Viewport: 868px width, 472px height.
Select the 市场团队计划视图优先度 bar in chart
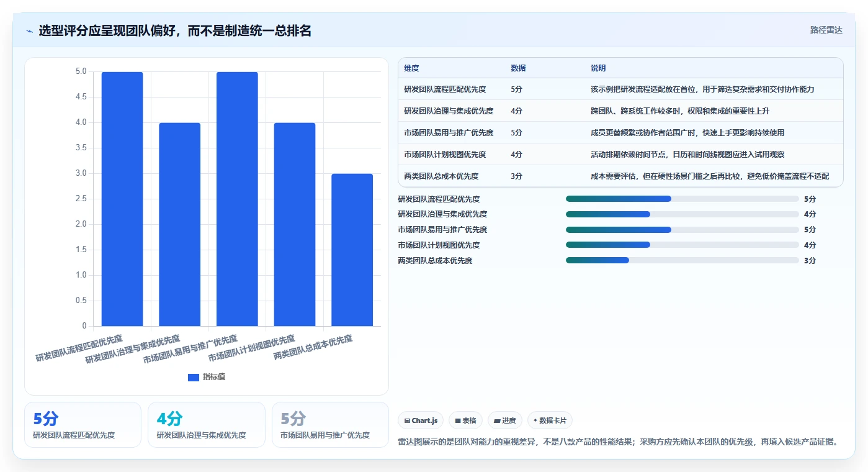pyautogui.click(x=295, y=224)
